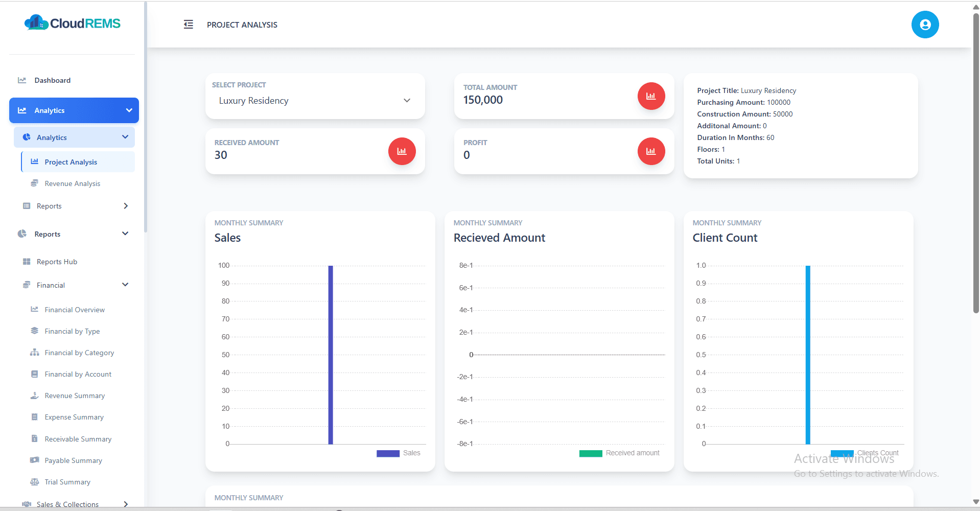980x511 pixels.
Task: Click the Recieved Amount chart title
Action: click(x=499, y=238)
